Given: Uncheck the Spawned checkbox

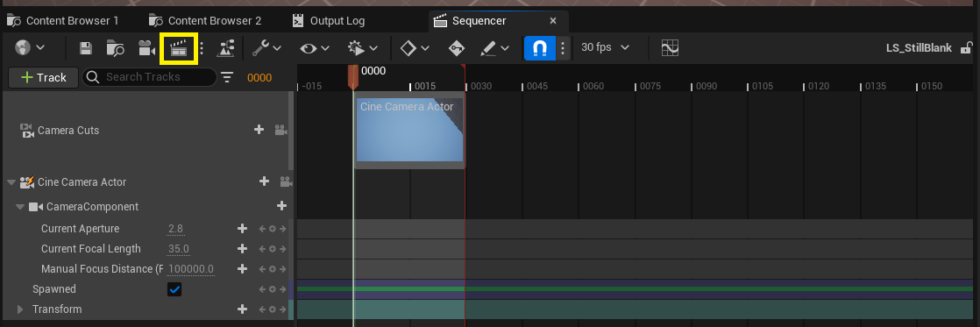Looking at the screenshot, I should pyautogui.click(x=175, y=289).
